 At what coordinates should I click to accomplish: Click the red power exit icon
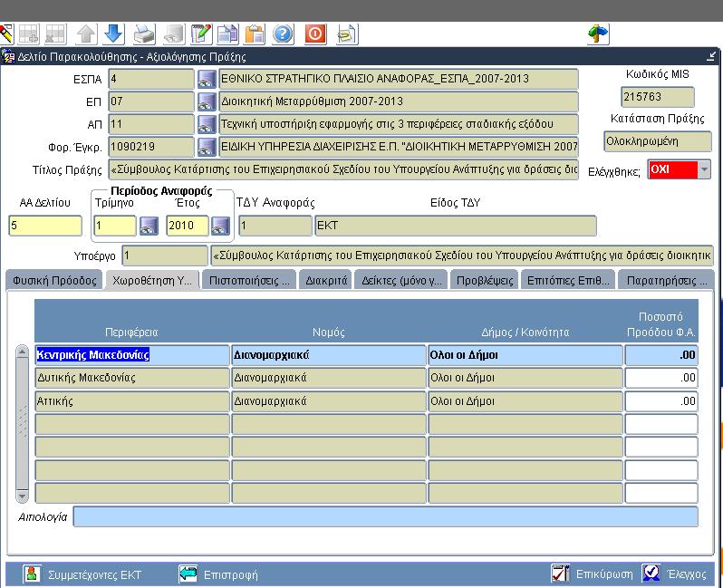pyautogui.click(x=315, y=34)
